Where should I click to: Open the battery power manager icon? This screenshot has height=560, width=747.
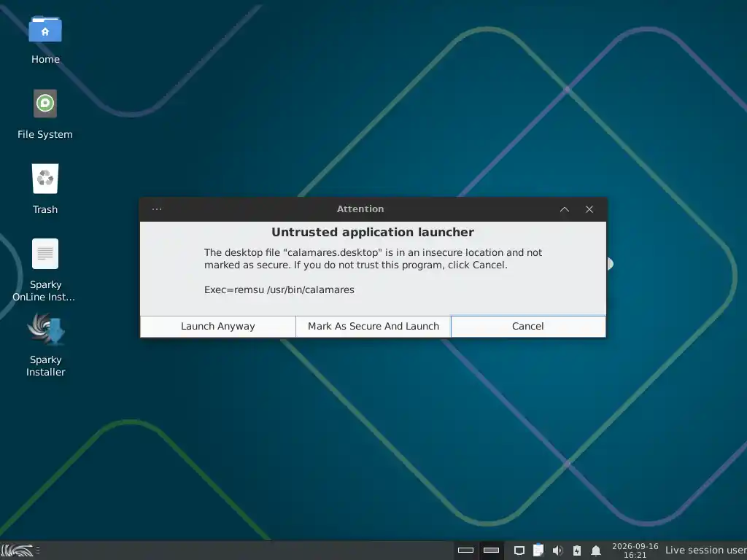[577, 551]
